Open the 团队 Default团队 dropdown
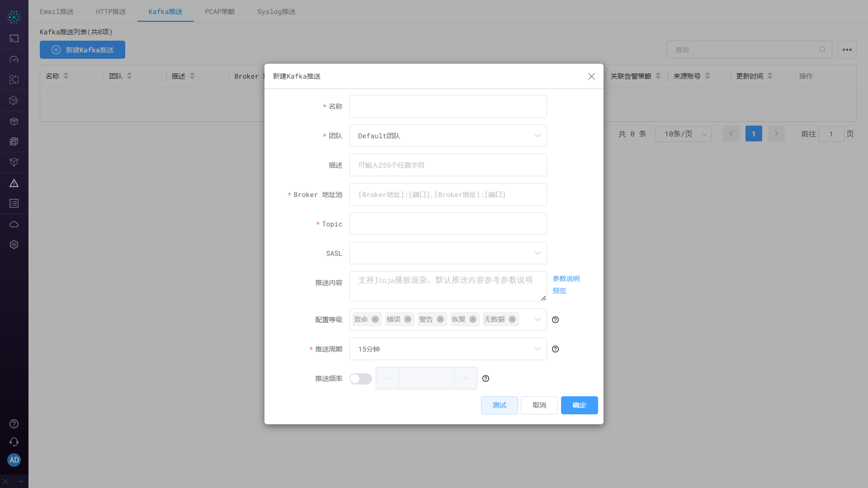Image resolution: width=868 pixels, height=488 pixels. click(x=448, y=136)
